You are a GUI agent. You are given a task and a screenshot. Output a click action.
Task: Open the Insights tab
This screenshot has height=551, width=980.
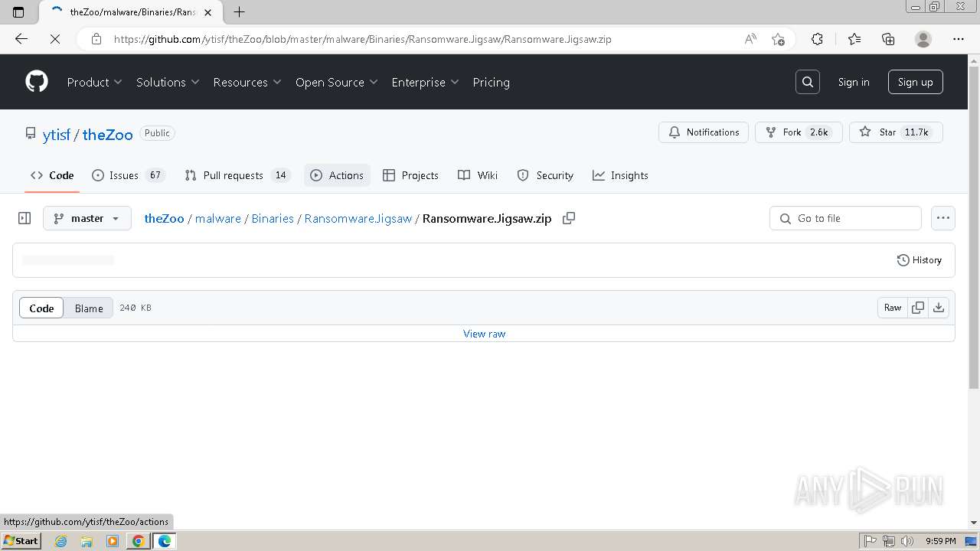(620, 175)
